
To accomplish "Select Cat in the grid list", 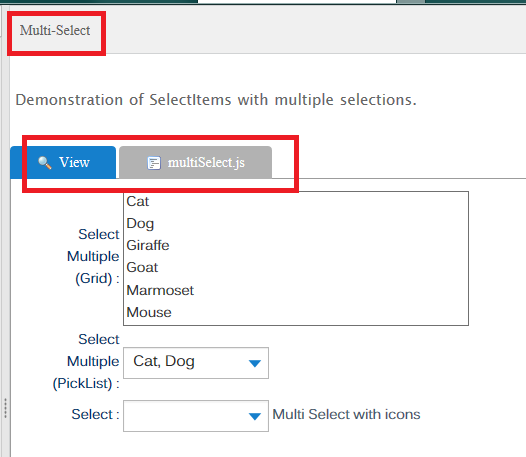I will tap(296, 202).
